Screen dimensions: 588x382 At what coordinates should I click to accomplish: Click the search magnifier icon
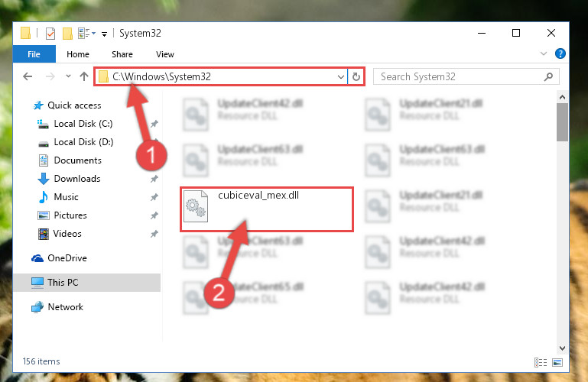click(x=548, y=76)
